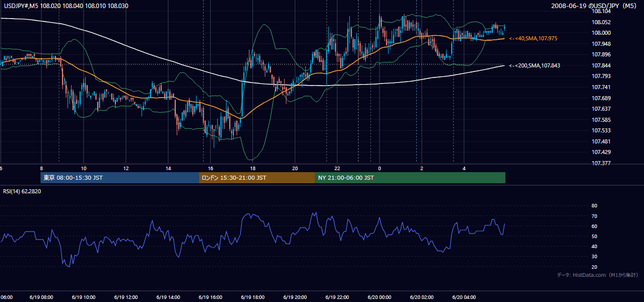Click RSI scale value 60
The height and width of the screenshot is (302, 644).
(x=594, y=226)
